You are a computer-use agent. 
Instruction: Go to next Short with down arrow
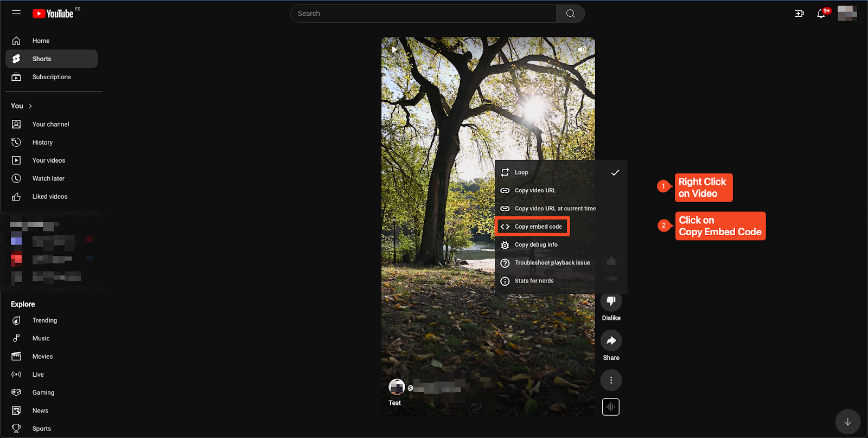click(848, 422)
